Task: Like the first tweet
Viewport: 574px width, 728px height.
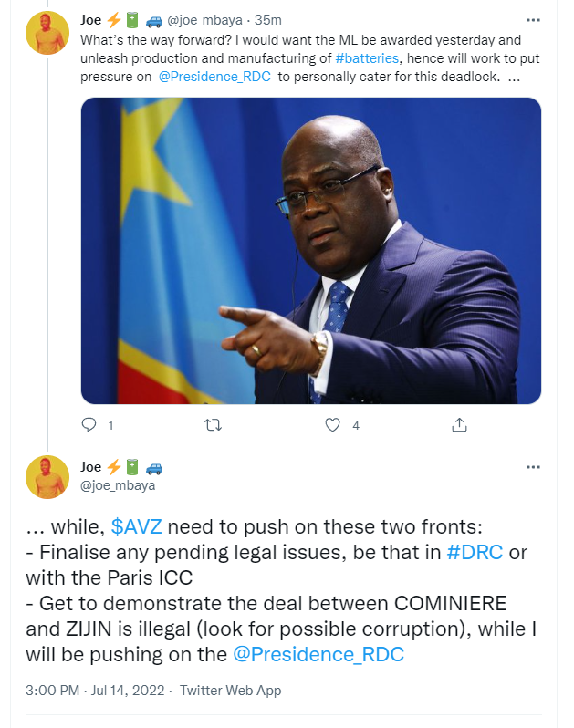Action: (x=333, y=425)
